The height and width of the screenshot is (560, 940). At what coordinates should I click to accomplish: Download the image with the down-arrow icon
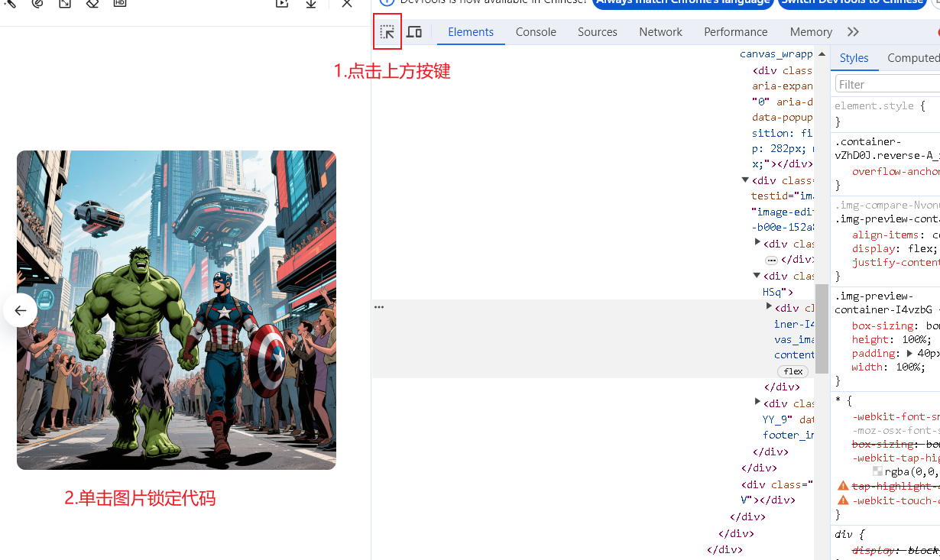(x=311, y=3)
